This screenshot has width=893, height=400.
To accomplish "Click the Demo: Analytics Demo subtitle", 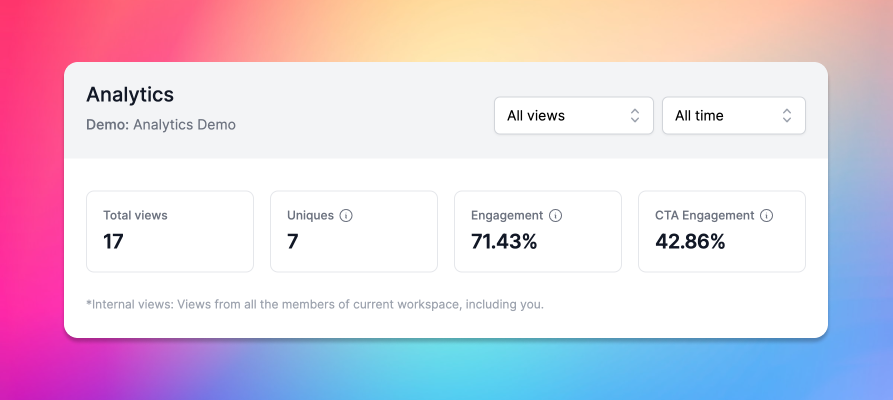I will pyautogui.click(x=161, y=125).
